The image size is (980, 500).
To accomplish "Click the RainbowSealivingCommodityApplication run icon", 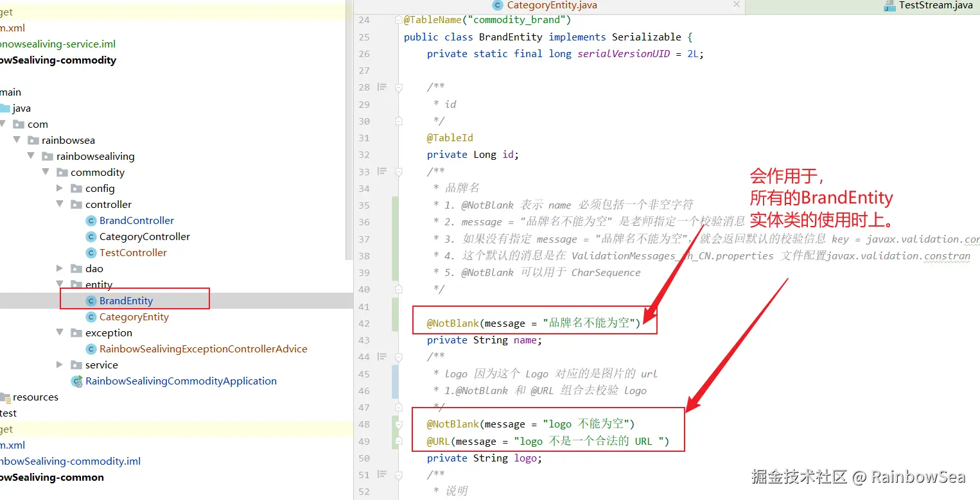I will (77, 381).
